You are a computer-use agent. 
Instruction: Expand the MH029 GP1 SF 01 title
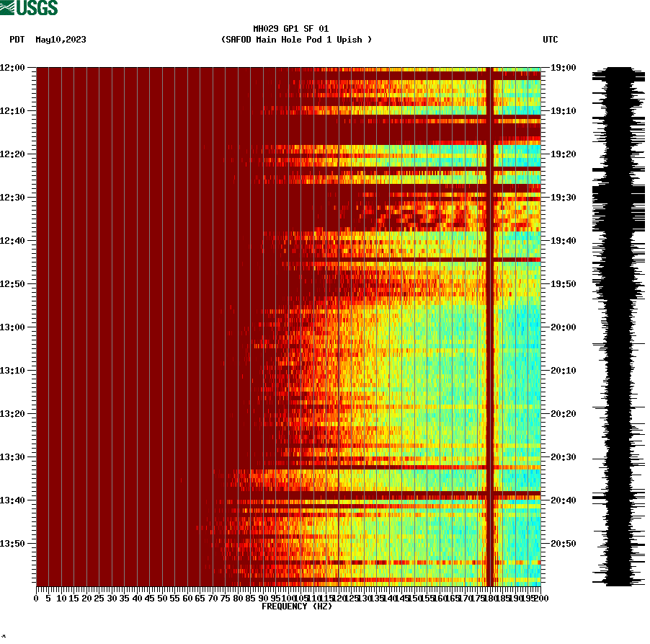tap(291, 28)
